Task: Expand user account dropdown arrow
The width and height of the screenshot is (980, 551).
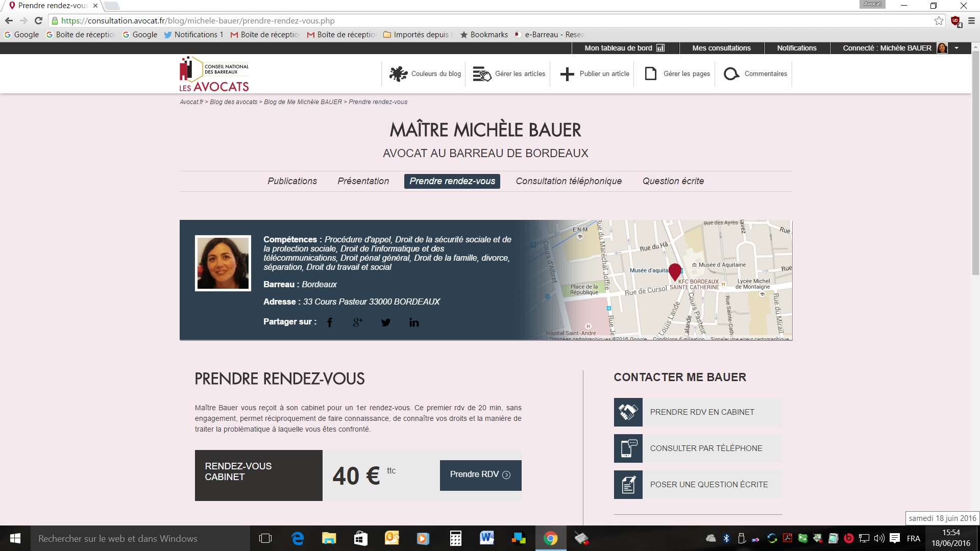Action: (x=957, y=48)
